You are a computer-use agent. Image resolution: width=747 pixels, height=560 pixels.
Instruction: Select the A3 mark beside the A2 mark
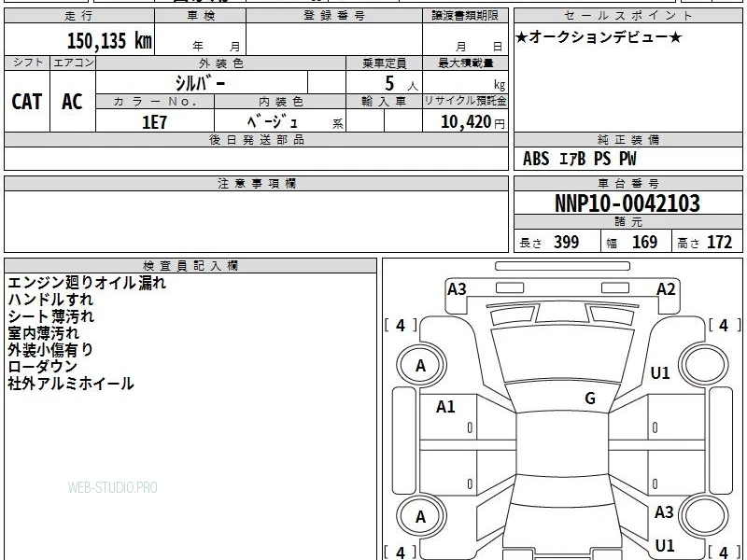point(457,289)
